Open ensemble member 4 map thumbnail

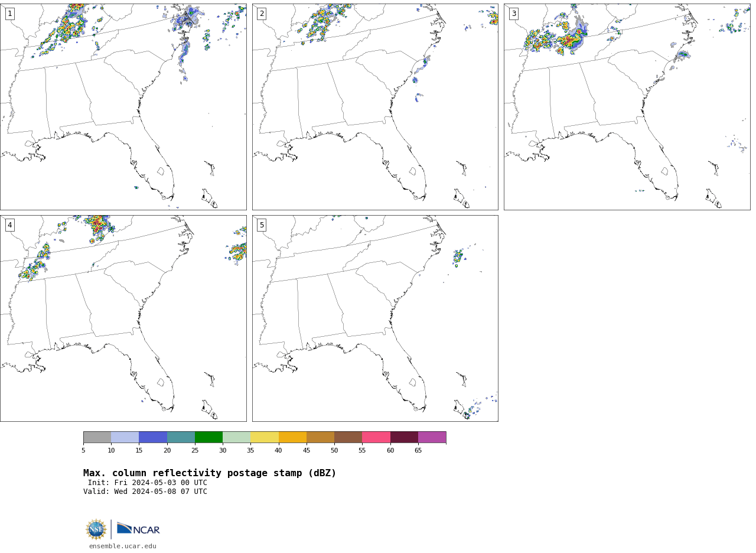(x=123, y=318)
